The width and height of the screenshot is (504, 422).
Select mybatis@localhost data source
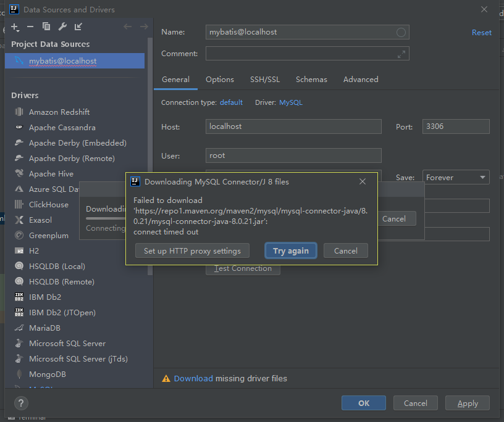(x=75, y=60)
